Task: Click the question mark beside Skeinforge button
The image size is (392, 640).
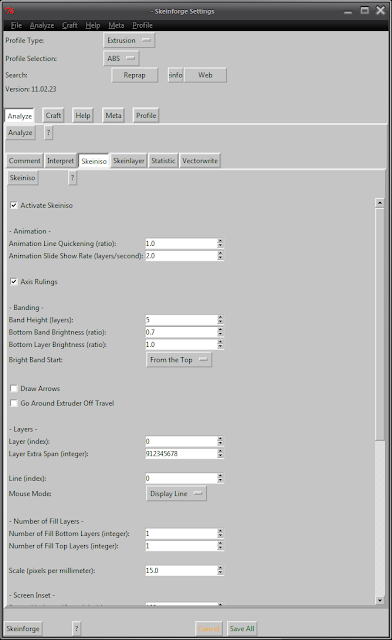Action: pyautogui.click(x=76, y=629)
